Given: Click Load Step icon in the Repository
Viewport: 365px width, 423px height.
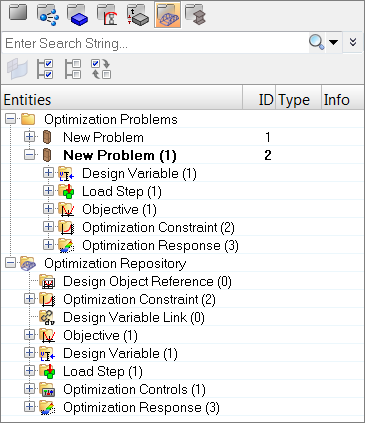Looking at the screenshot, I should (47, 371).
